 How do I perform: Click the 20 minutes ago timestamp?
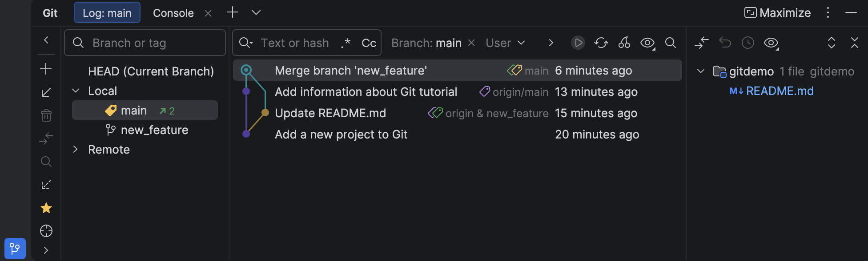[597, 134]
